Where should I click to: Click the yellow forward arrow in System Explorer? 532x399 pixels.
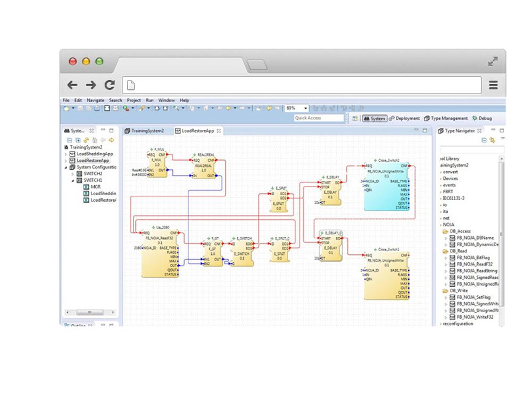click(x=111, y=140)
